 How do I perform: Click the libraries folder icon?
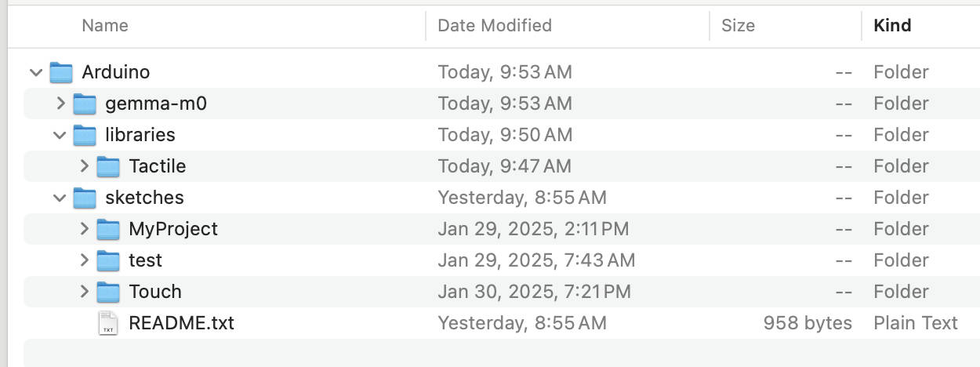(x=85, y=135)
